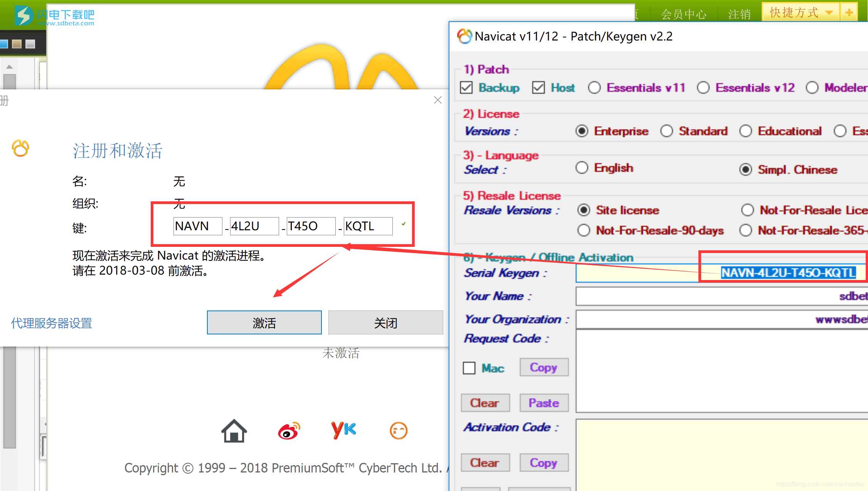868x491 pixels.
Task: Open the 快捷方式 dropdown
Action: (800, 13)
